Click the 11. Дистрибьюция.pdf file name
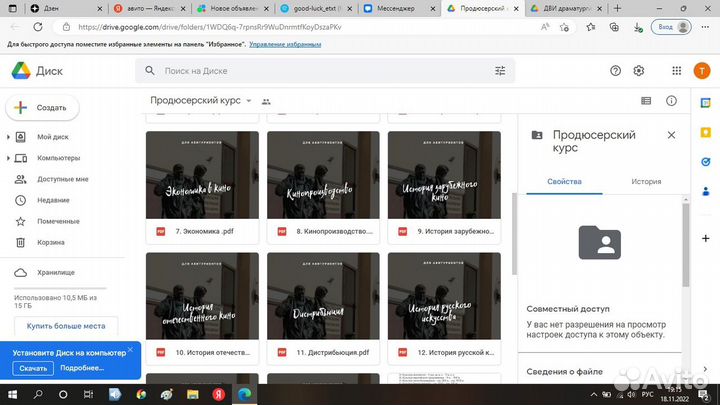The width and height of the screenshot is (720, 405). [x=332, y=353]
